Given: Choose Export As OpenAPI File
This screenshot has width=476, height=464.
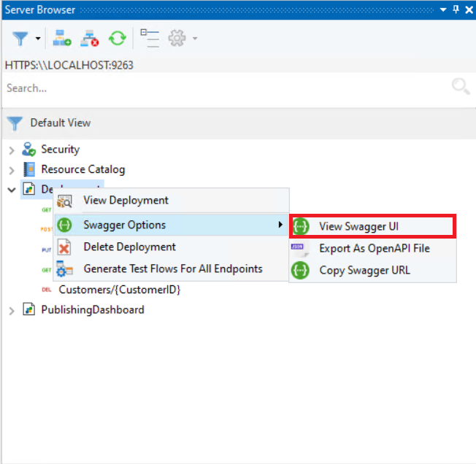Looking at the screenshot, I should point(374,248).
